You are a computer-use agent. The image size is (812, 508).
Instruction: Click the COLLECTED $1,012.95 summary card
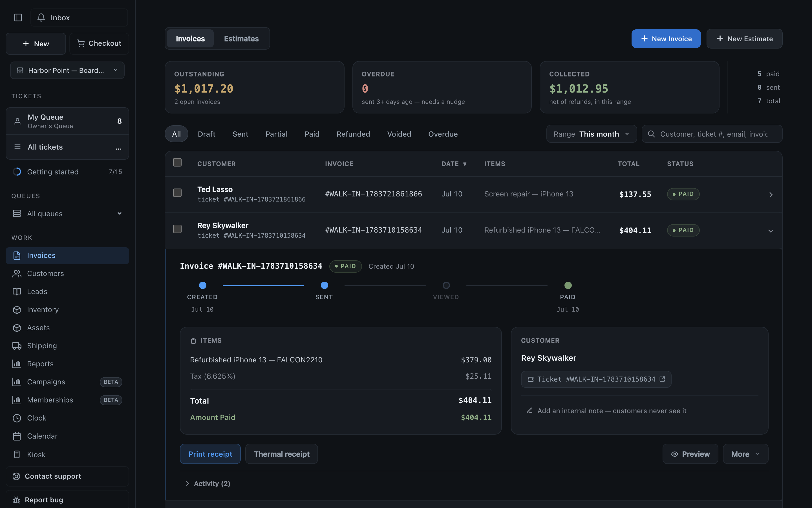(629, 87)
